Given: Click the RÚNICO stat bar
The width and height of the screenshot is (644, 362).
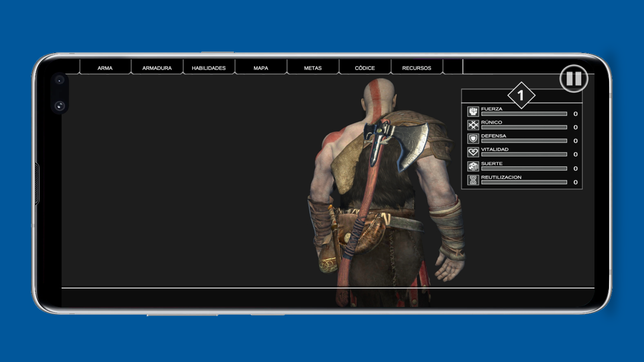Looking at the screenshot, I should point(524,127).
